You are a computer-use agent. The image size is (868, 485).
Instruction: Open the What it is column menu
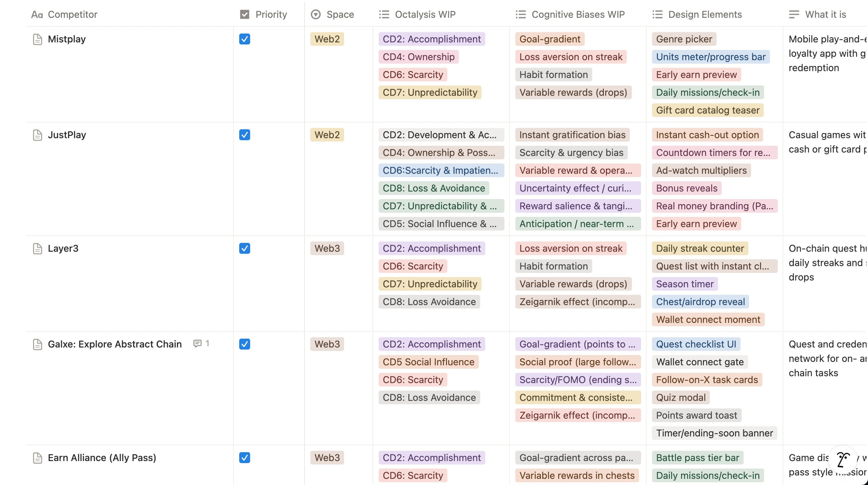tap(825, 14)
